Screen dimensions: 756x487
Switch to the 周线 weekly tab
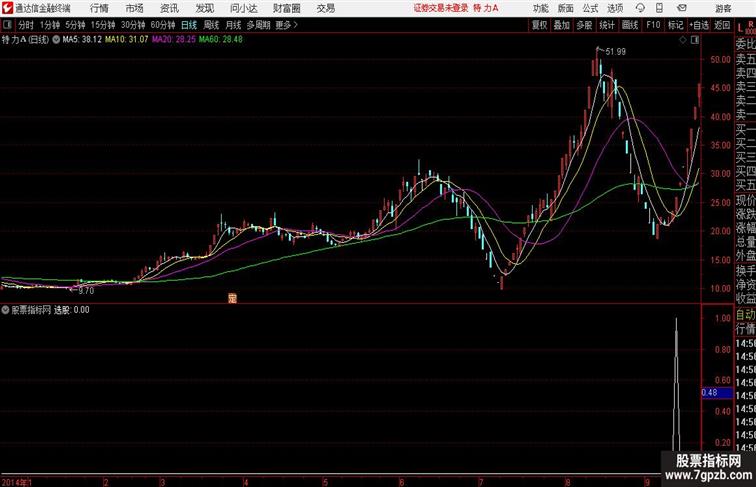[211, 25]
